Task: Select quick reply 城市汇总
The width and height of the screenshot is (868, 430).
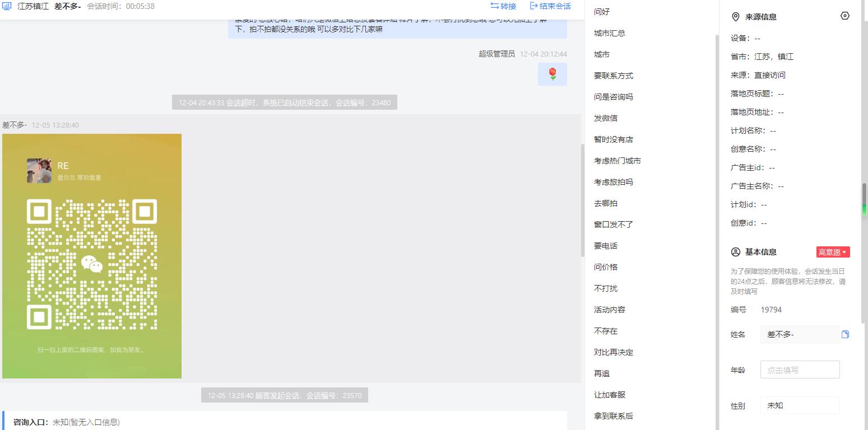Action: pyautogui.click(x=610, y=33)
